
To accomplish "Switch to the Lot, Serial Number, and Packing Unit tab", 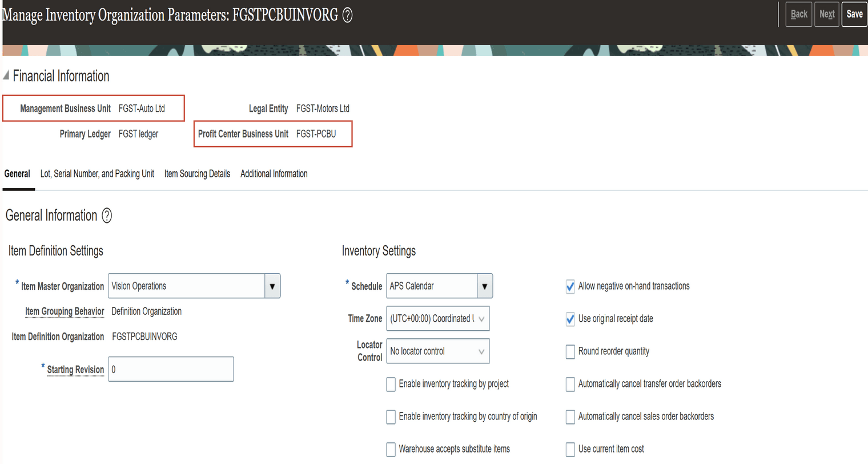I will coord(97,174).
